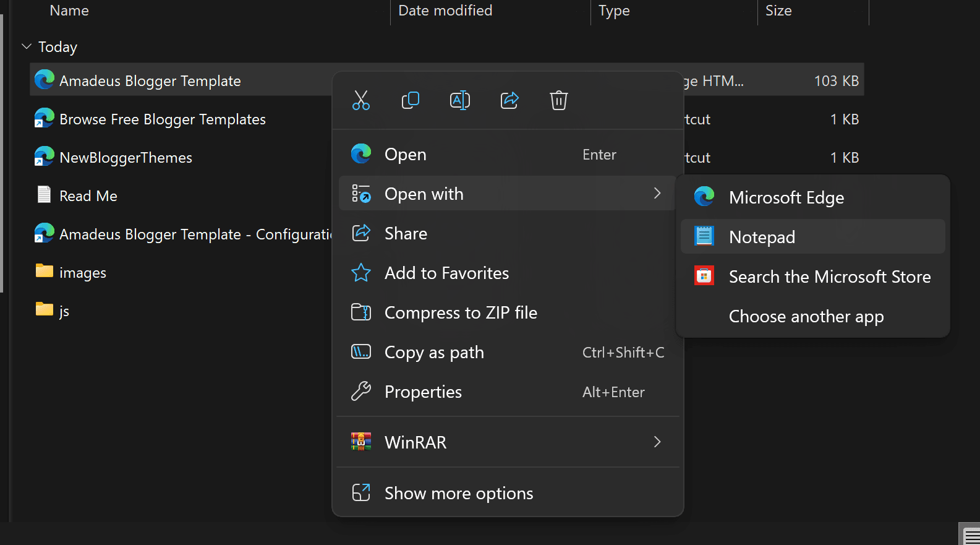Viewport: 980px width, 545px height.
Task: Select the NewBloggerThemes file name
Action: (x=126, y=157)
